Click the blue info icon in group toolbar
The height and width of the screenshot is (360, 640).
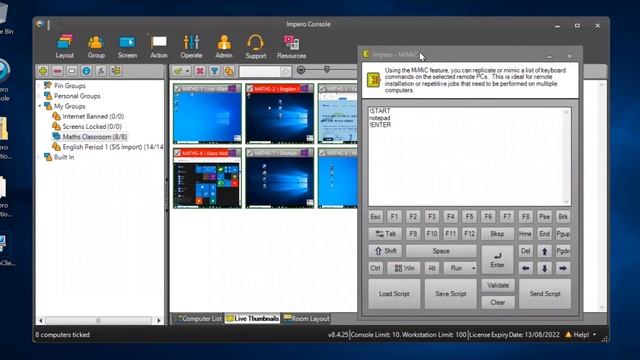pos(87,71)
